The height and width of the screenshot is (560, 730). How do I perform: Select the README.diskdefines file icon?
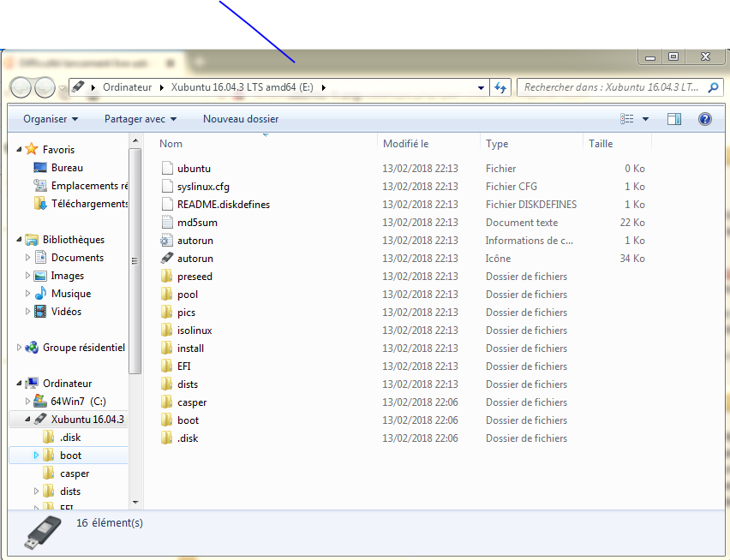(x=167, y=204)
